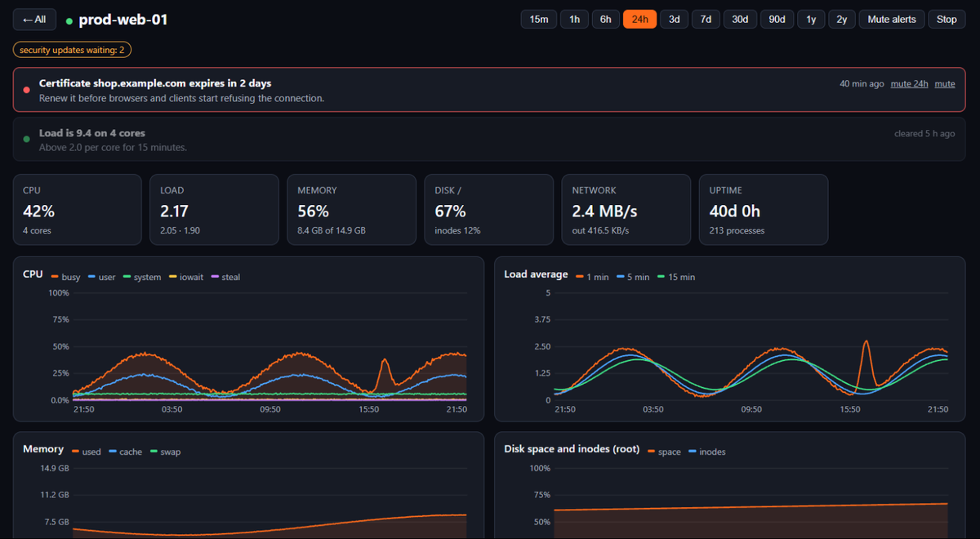Toggle the swap series in Memory legend
The image size is (980, 539).
tap(166, 452)
